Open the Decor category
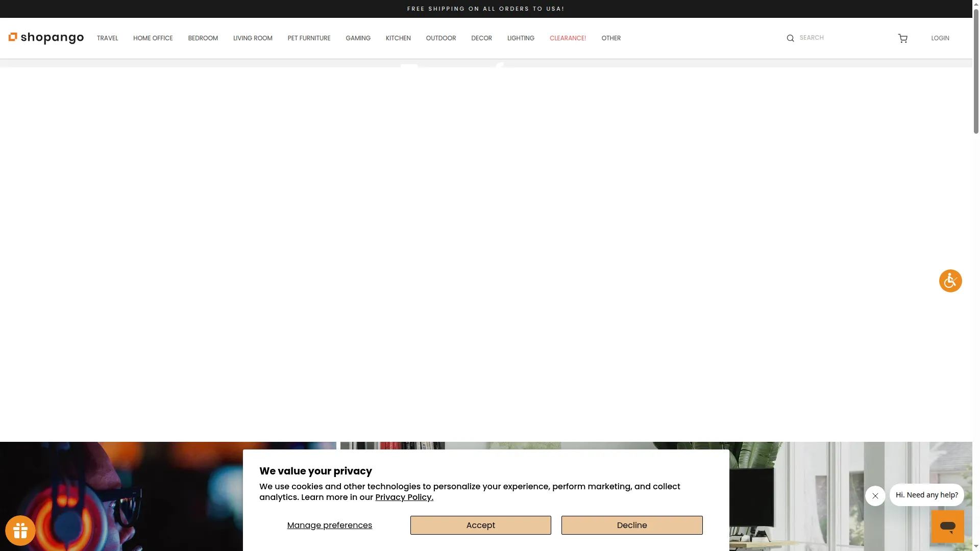 click(x=481, y=38)
